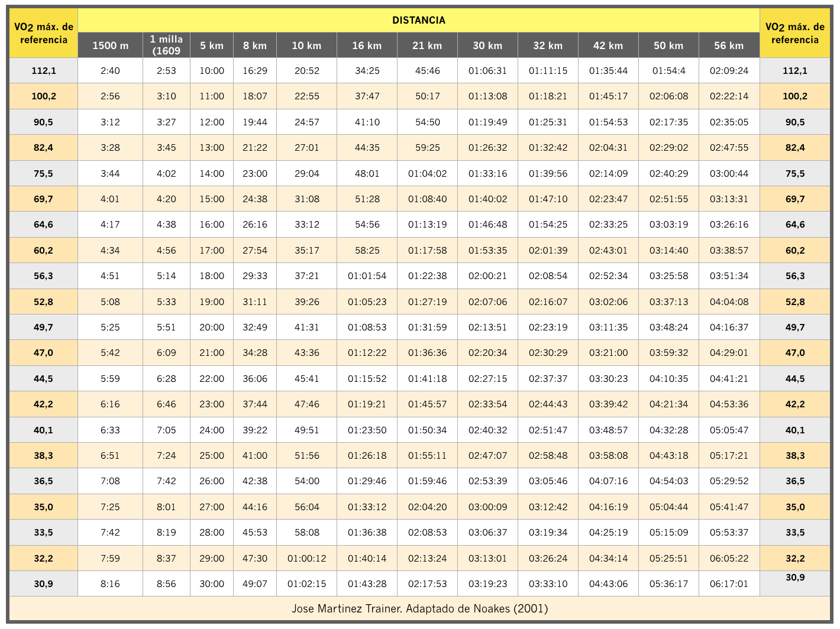
Task: Click the 50 km time 01:54:4
Action: (x=668, y=71)
